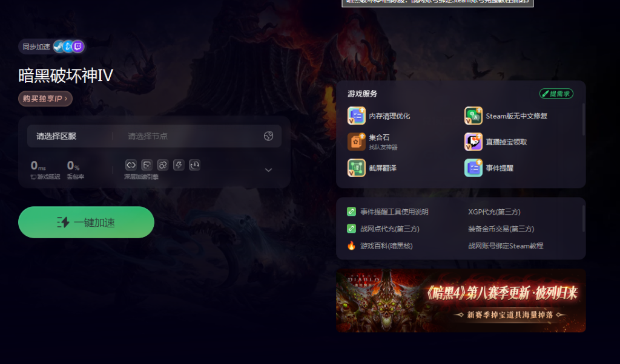Open the 游戏百科(暗黑核) link

point(386,246)
